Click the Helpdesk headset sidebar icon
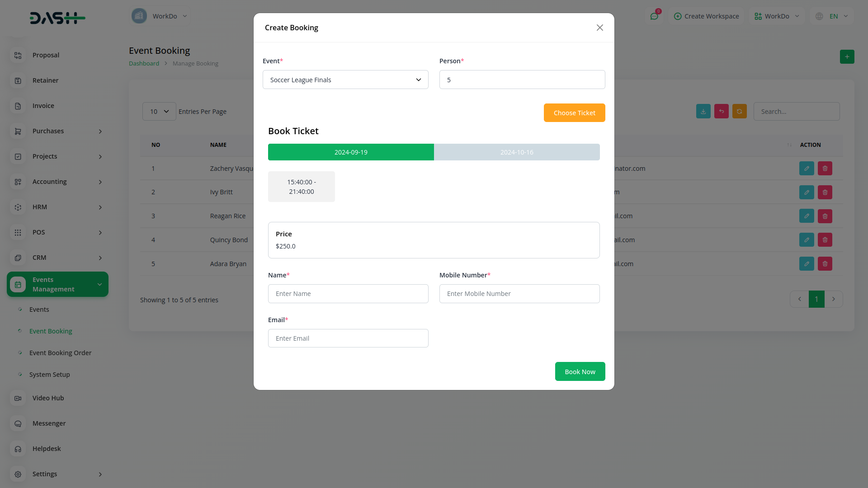 [18, 449]
